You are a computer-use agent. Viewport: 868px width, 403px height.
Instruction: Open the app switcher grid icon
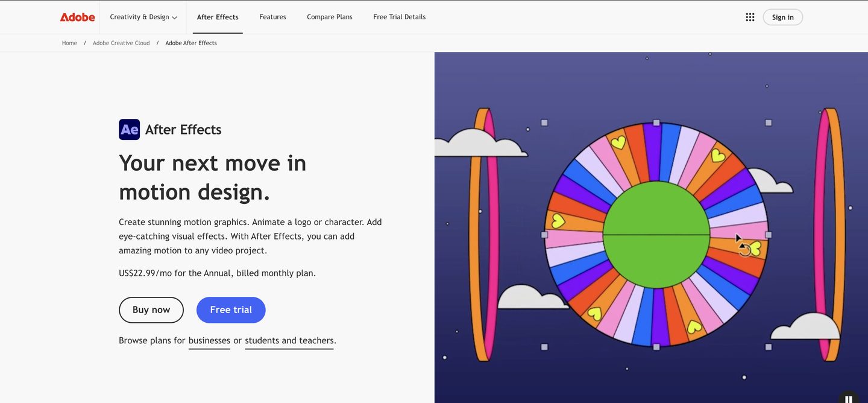pyautogui.click(x=750, y=17)
